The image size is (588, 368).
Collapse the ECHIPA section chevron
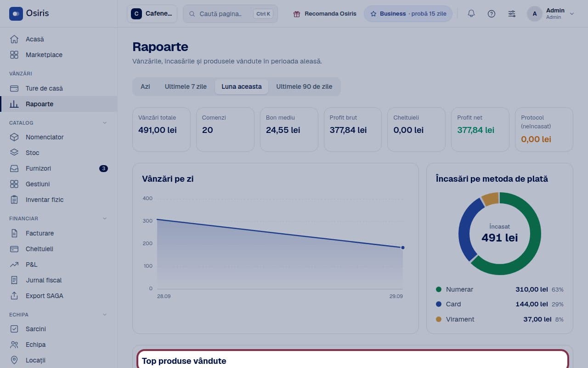pos(104,315)
